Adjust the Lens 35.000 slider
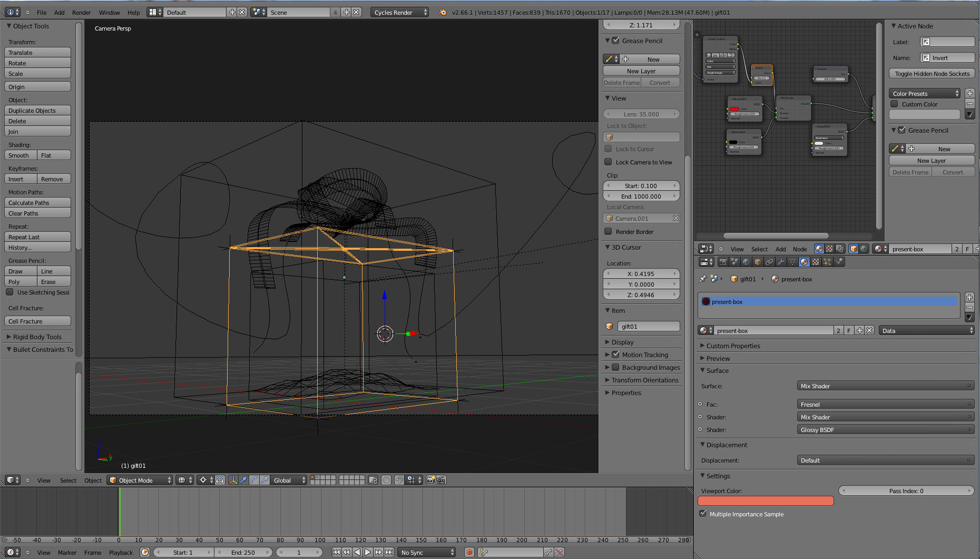The width and height of the screenshot is (980, 559). tap(641, 114)
